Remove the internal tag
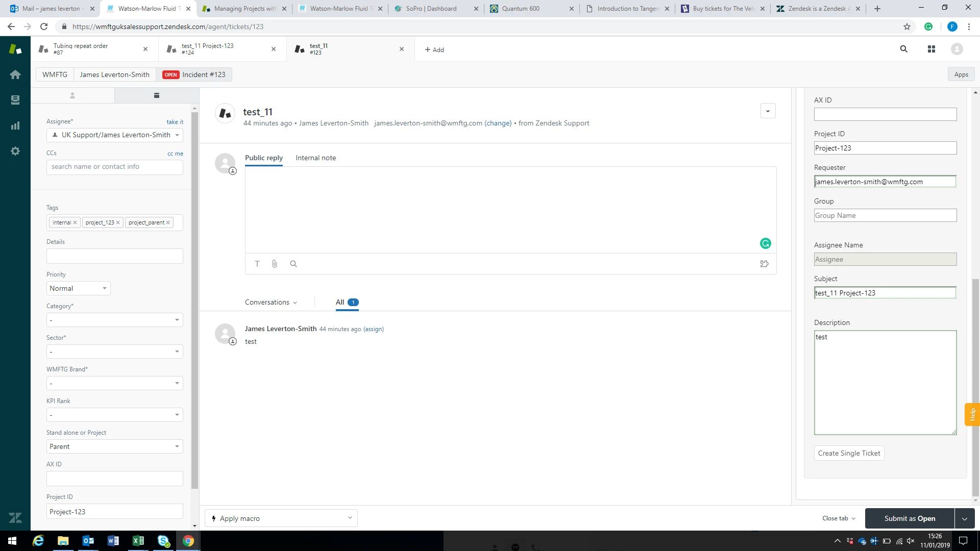Viewport: 980px width, 551px height. pos(75,222)
